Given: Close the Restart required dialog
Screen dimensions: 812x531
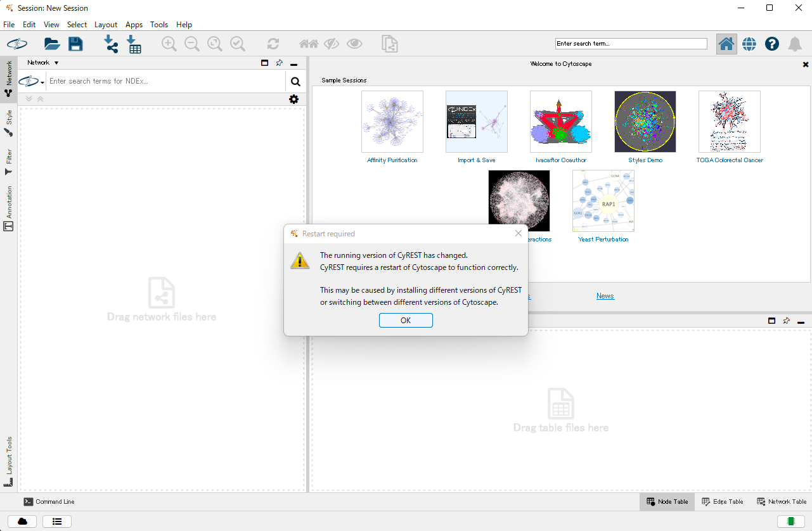Looking at the screenshot, I should click(519, 233).
